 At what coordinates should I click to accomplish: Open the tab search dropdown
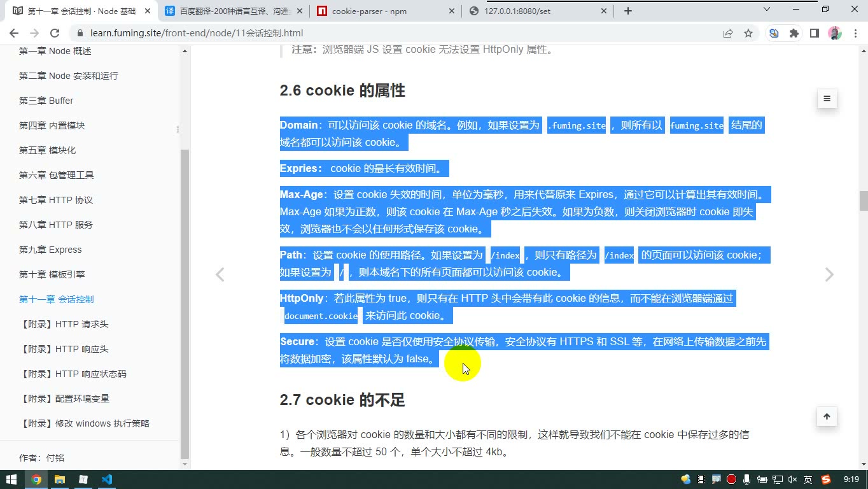(x=767, y=10)
